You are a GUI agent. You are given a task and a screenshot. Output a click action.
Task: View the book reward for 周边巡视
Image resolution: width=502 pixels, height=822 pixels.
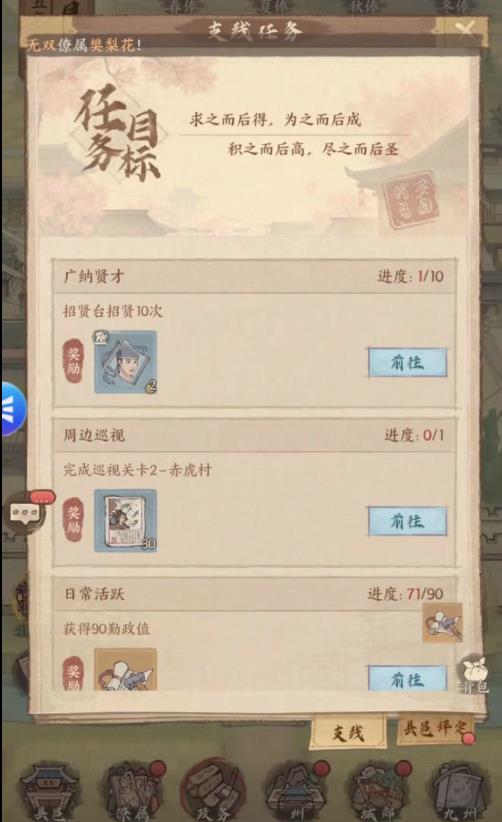125,521
